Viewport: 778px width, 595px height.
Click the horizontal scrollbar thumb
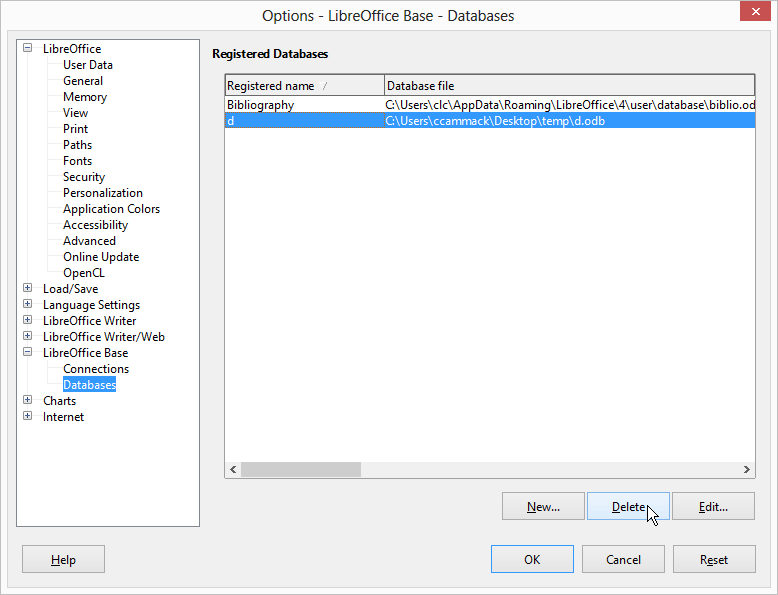301,469
